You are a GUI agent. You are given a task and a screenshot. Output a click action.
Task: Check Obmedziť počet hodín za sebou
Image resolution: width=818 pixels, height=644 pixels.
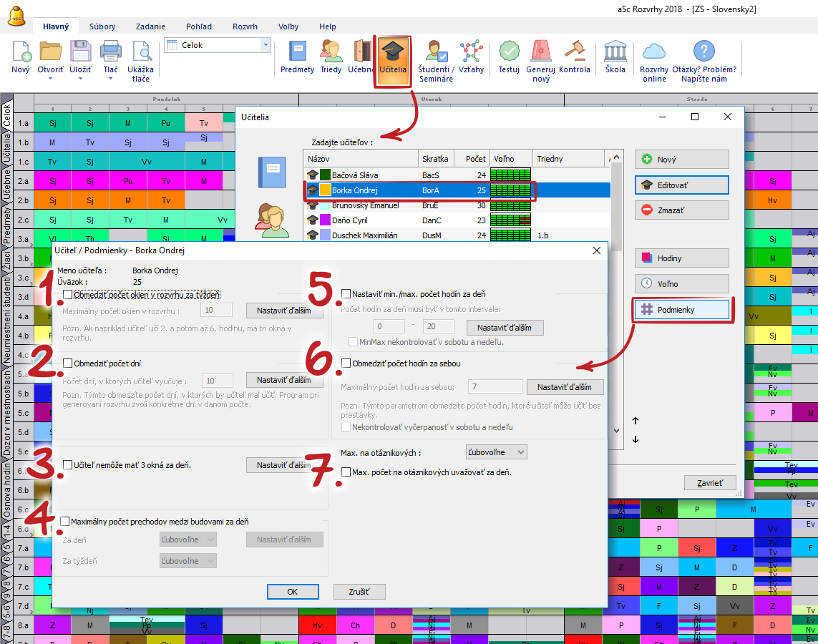point(347,364)
